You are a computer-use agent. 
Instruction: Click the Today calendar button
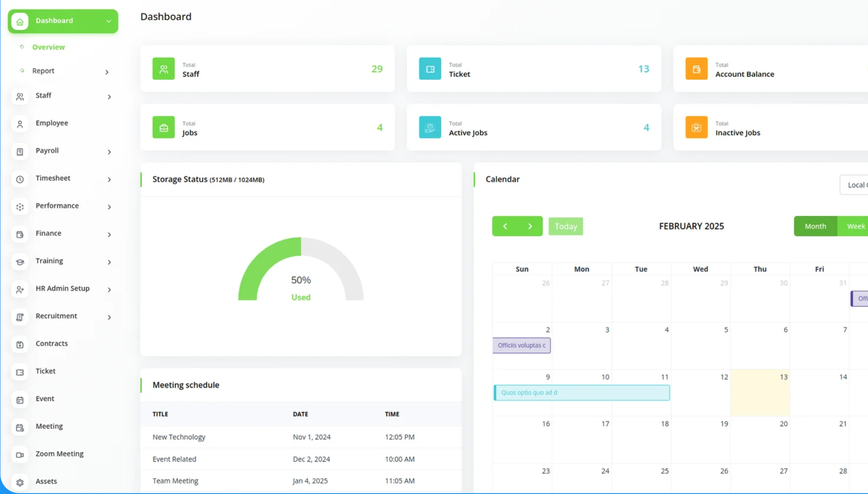coord(565,226)
